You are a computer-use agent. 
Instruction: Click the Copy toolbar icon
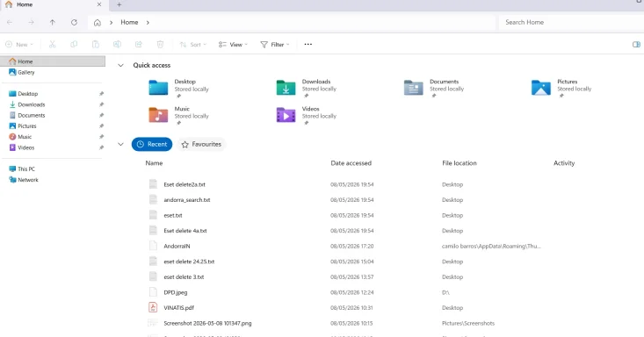tap(74, 45)
